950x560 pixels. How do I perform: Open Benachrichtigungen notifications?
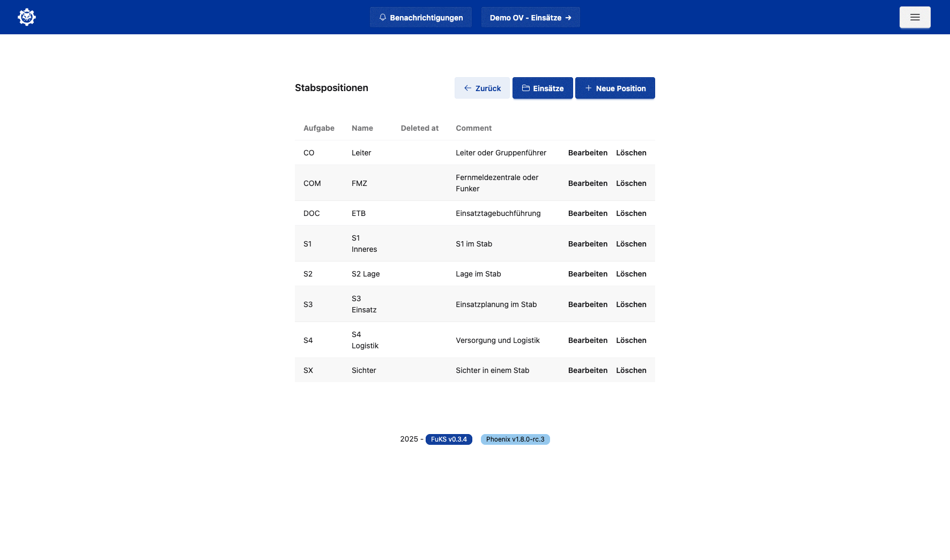[420, 18]
